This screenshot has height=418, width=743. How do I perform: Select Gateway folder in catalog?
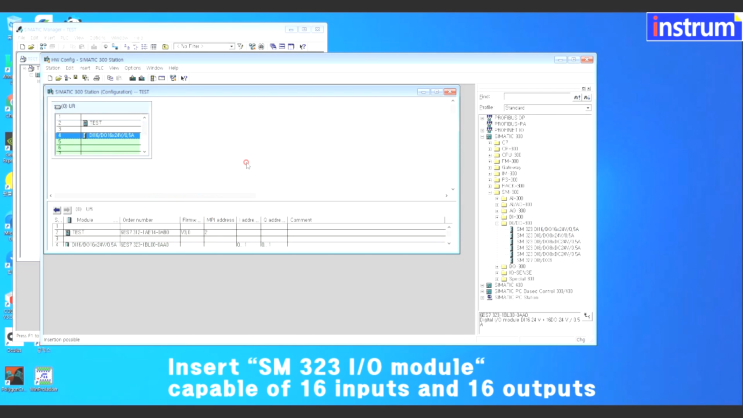click(x=511, y=168)
